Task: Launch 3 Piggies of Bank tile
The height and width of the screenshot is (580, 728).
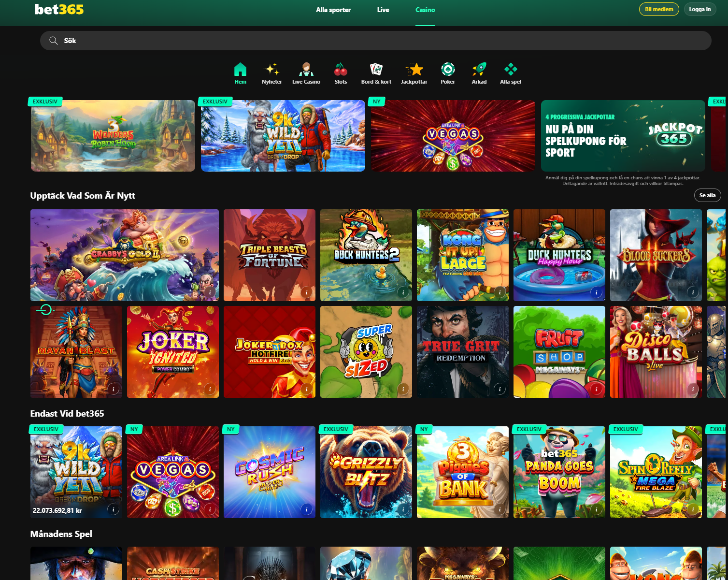Action: point(463,472)
